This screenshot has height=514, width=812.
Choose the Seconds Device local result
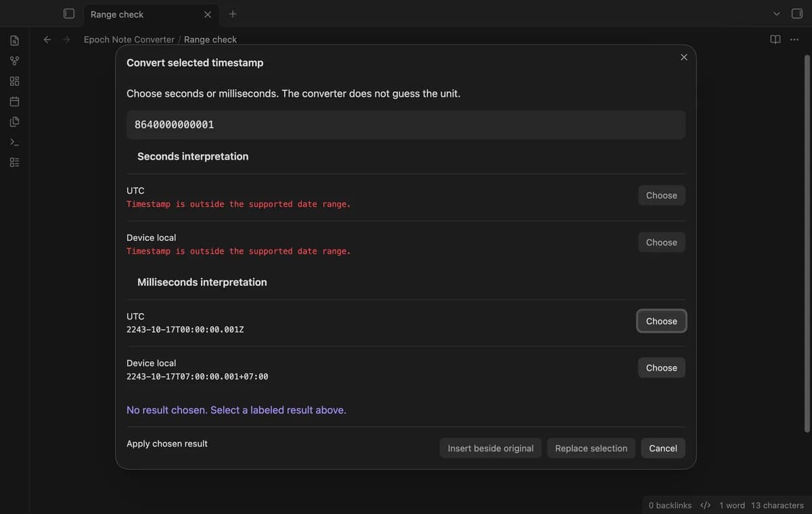pyautogui.click(x=662, y=242)
